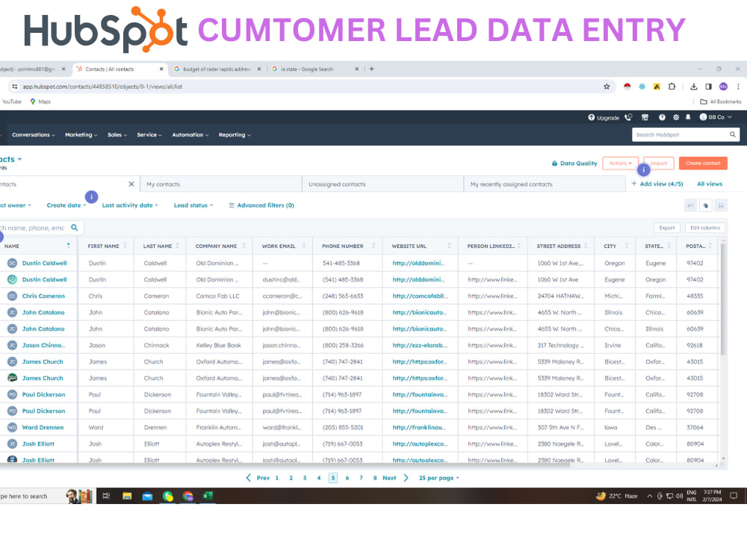Sort by the Phone Number column header

(x=347, y=246)
